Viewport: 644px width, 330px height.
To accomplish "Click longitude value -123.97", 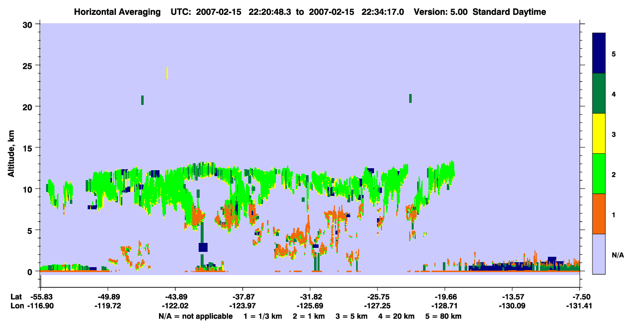I will click(242, 306).
